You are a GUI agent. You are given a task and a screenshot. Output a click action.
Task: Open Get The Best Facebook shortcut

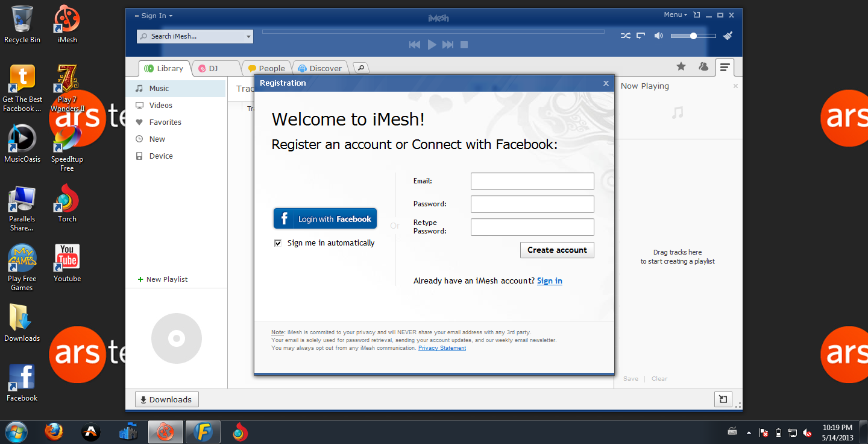click(x=22, y=88)
